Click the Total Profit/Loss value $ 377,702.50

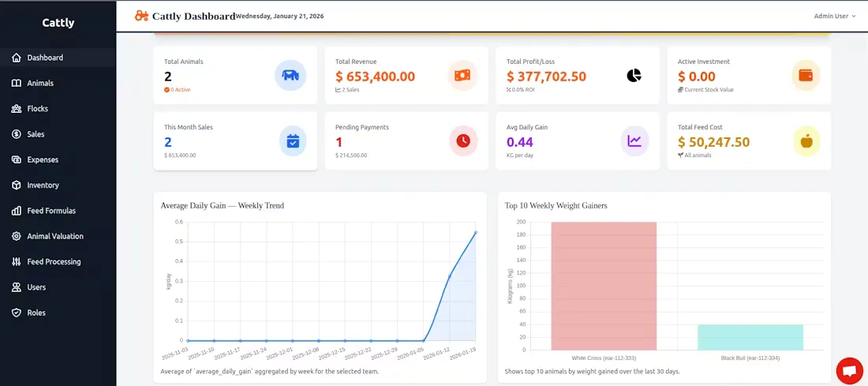click(x=546, y=77)
